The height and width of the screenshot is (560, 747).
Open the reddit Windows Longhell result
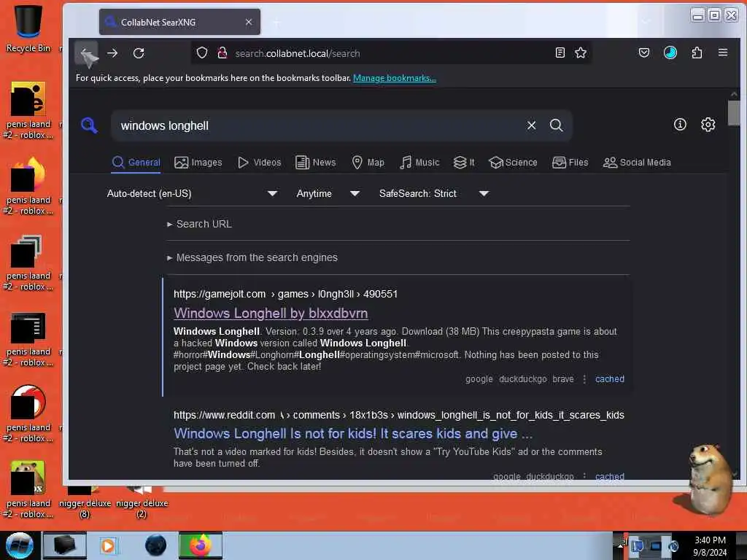(353, 434)
